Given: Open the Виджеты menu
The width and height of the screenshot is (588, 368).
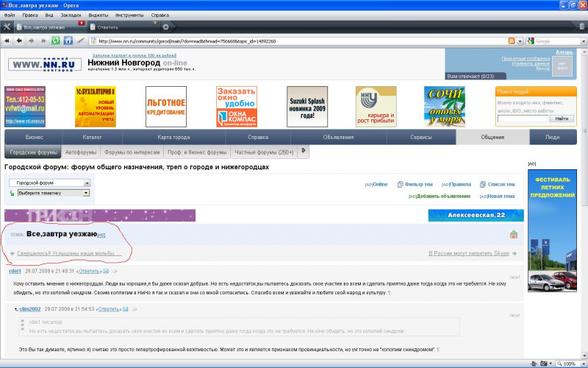Looking at the screenshot, I should coord(98,15).
